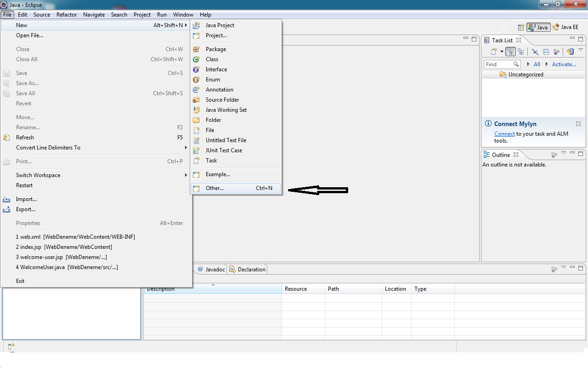Open the Outline view menu triangle

[x=564, y=153]
